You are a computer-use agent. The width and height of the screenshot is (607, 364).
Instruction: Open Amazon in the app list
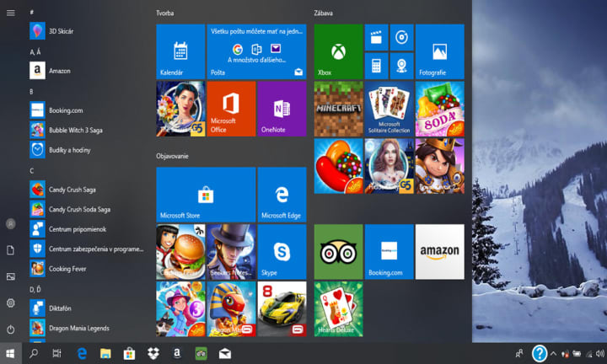point(87,71)
